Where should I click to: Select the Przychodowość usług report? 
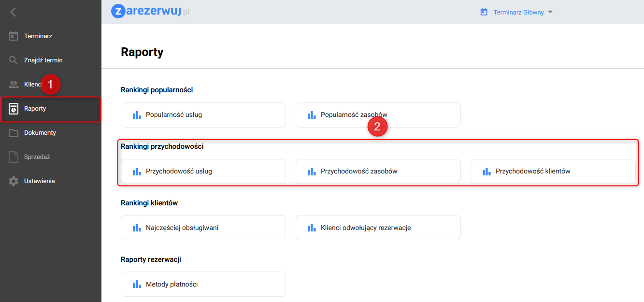(203, 171)
